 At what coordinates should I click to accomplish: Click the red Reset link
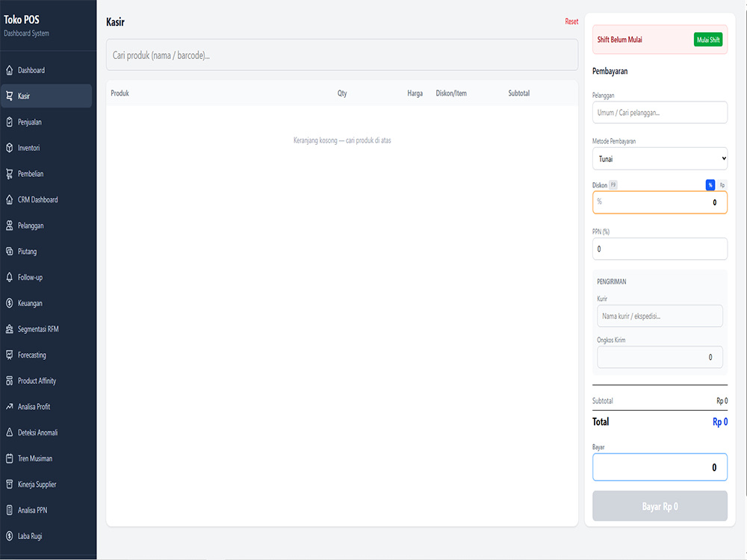[571, 22]
